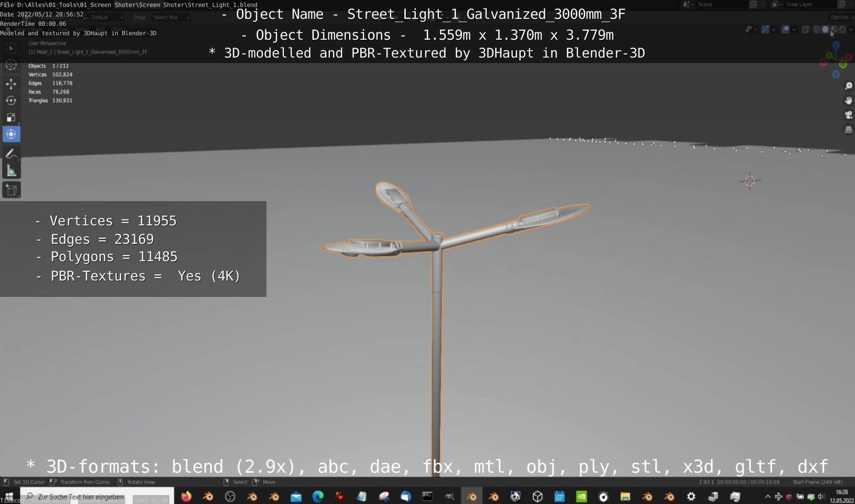Toggle the Show Gizmo button
The image size is (855, 504).
pyautogui.click(x=765, y=29)
